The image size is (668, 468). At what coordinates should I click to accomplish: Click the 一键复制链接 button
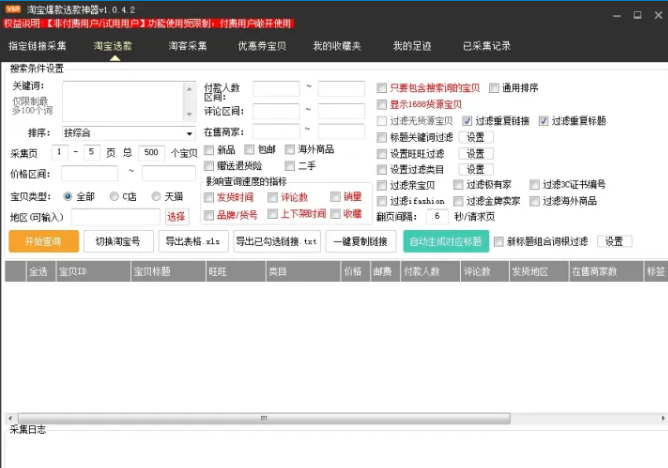[x=361, y=241]
